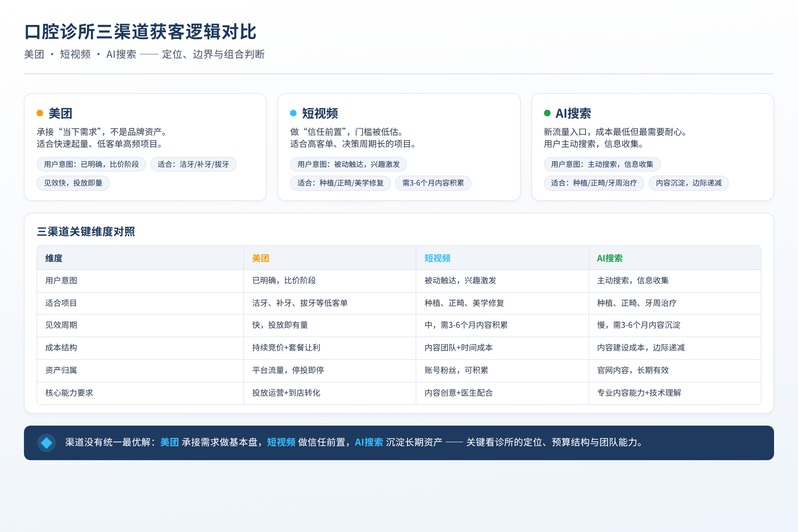
Task: Select the tag 内容沉淀，边际递减
Action: click(688, 183)
